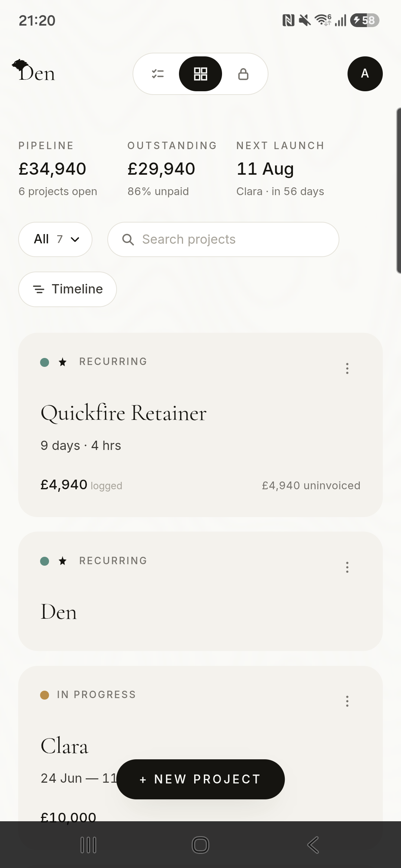Tap the Den logo
The image size is (401, 868).
coord(33,71)
